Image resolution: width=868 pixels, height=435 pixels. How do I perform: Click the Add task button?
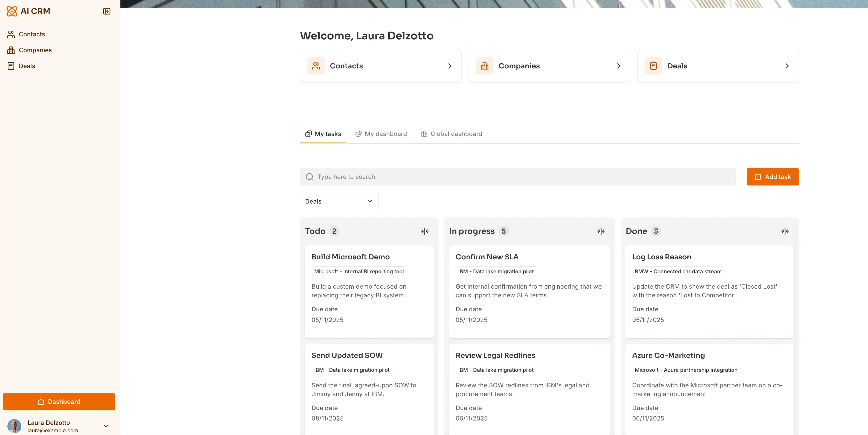pos(773,176)
